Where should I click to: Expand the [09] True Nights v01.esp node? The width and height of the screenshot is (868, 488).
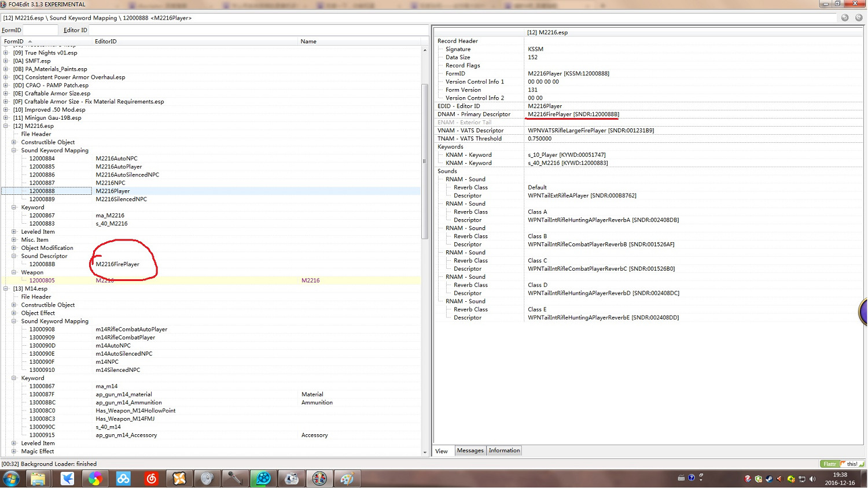[6, 53]
